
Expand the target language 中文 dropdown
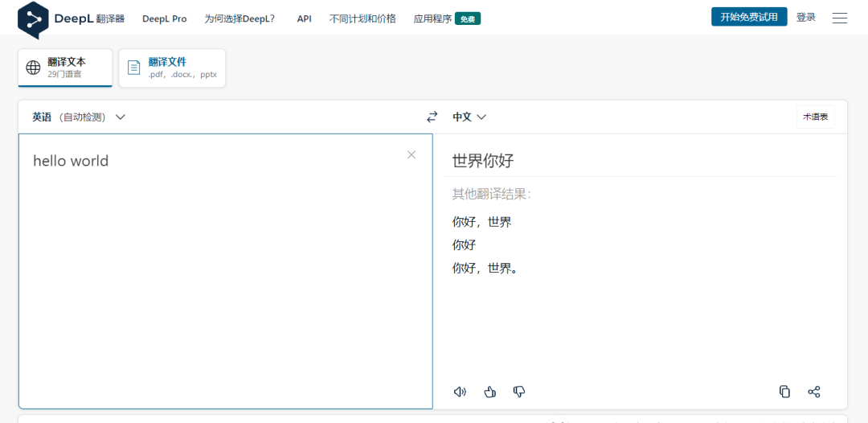point(469,117)
